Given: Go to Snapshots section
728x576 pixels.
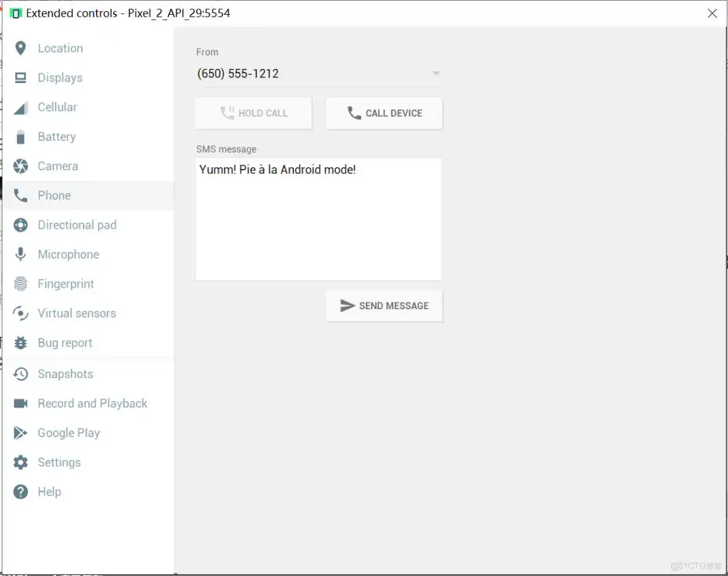Looking at the screenshot, I should point(65,374).
